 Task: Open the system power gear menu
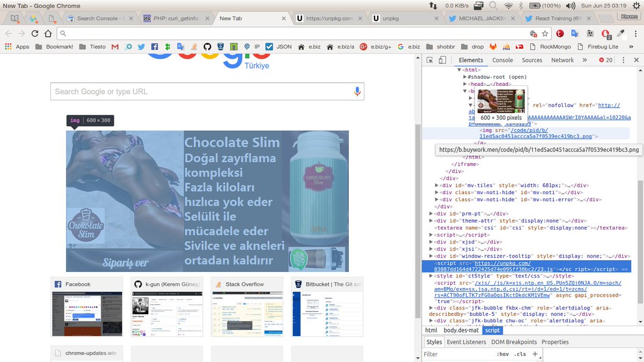point(636,6)
